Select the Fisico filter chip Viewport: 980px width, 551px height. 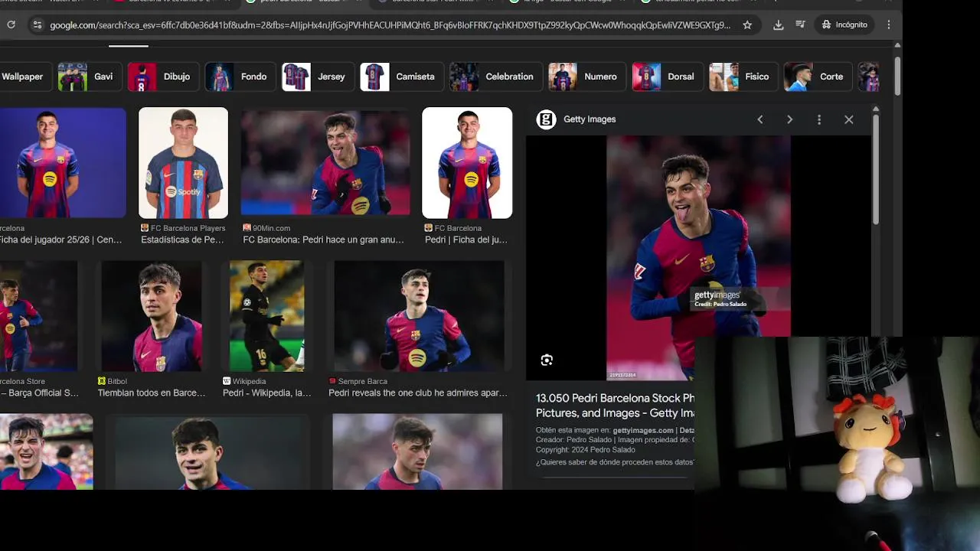(x=742, y=77)
